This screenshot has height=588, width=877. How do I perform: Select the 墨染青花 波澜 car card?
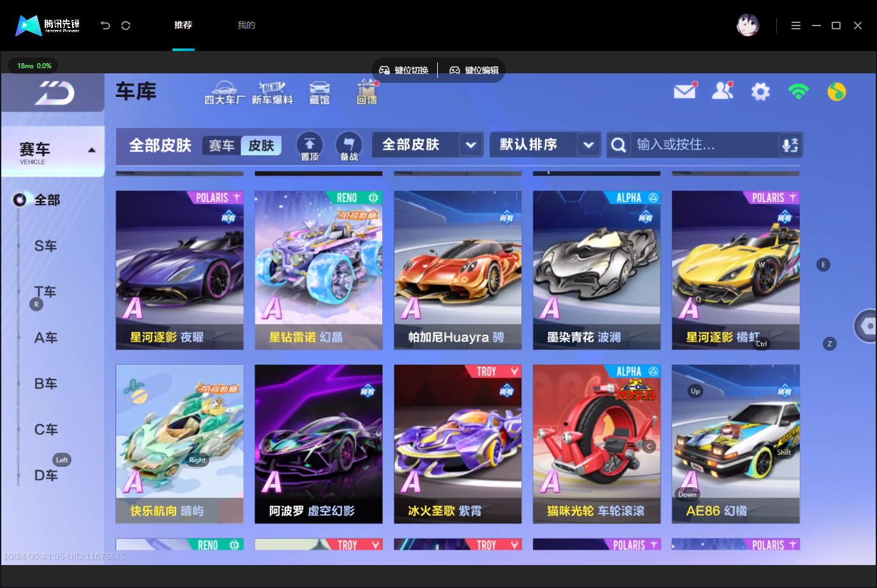point(597,270)
